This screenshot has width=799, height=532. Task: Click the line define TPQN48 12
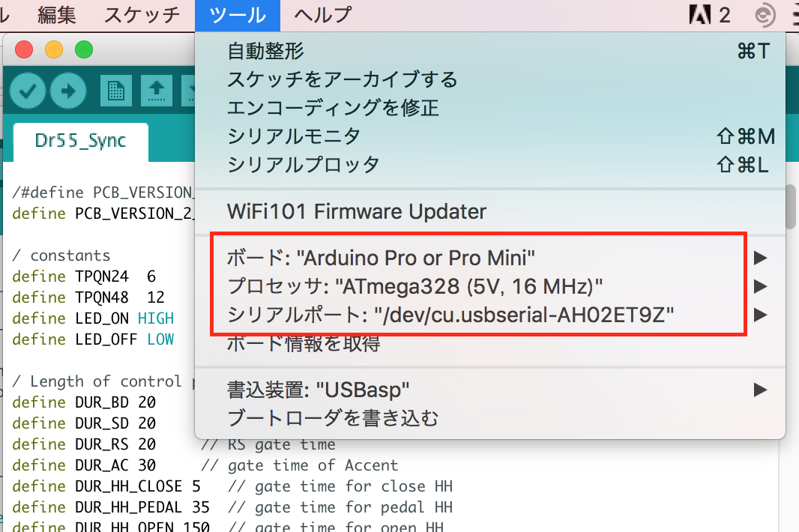pyautogui.click(x=88, y=297)
